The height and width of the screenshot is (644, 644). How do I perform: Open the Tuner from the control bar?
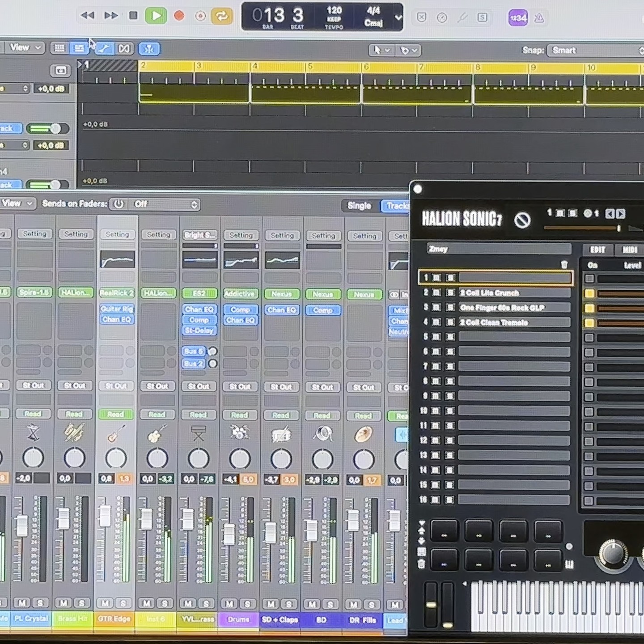462,17
